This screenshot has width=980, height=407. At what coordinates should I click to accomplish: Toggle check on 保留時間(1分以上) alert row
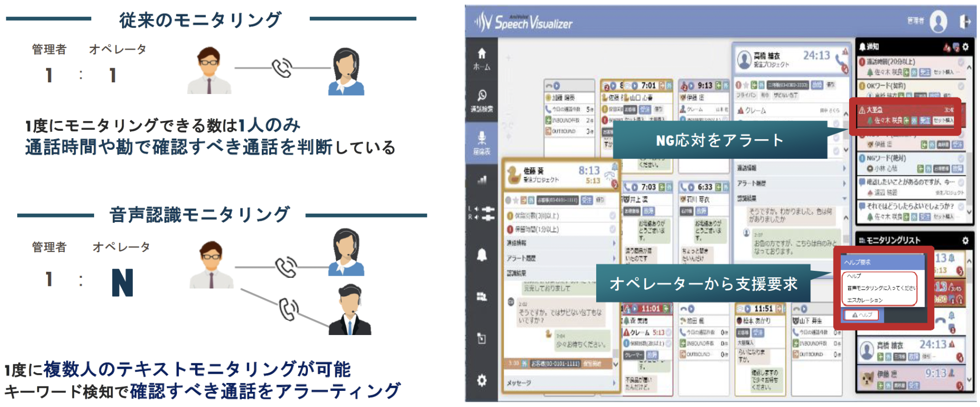coord(612,229)
